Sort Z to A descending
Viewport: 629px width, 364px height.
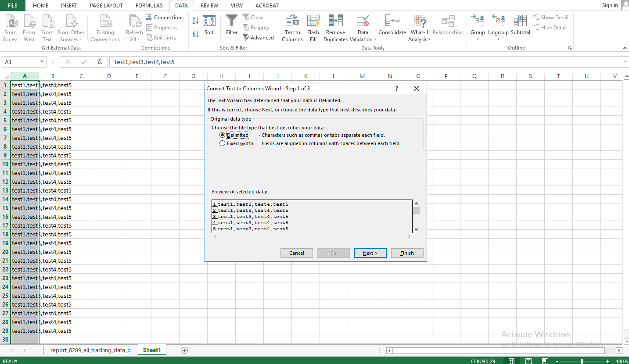pyautogui.click(x=196, y=34)
